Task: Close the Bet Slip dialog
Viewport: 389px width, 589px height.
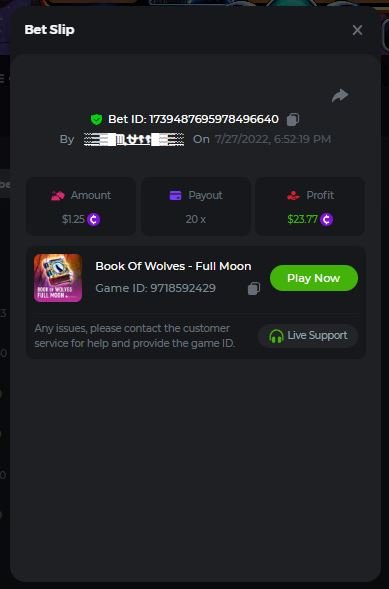Action: point(357,30)
